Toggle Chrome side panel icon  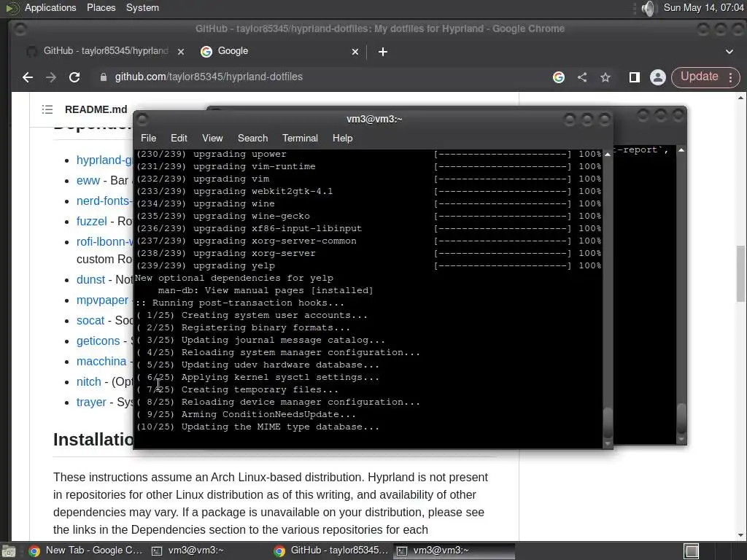[634, 77]
